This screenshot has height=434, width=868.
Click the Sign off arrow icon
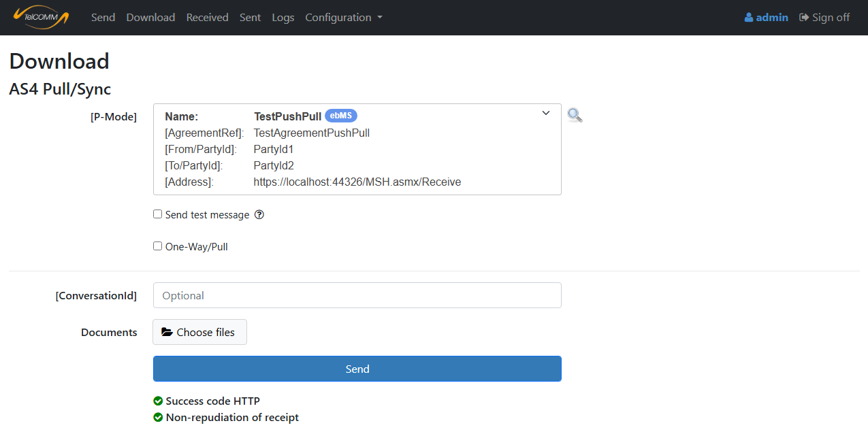[804, 18]
